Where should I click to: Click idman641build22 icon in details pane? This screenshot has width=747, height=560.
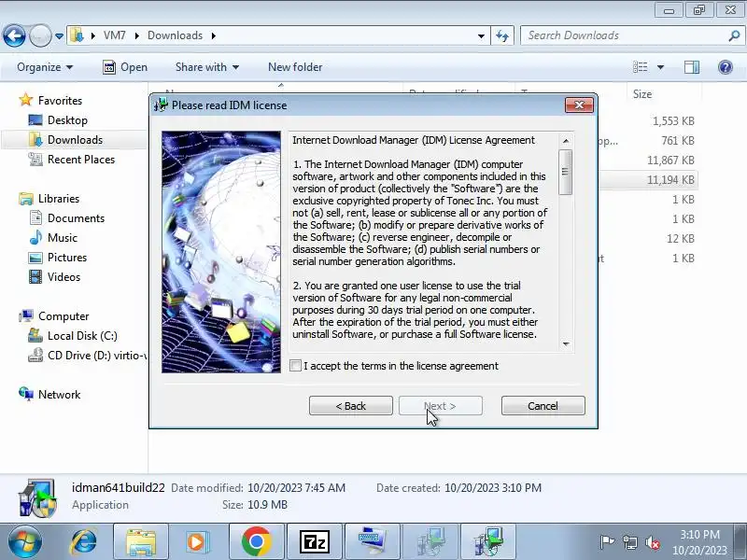[37, 497]
